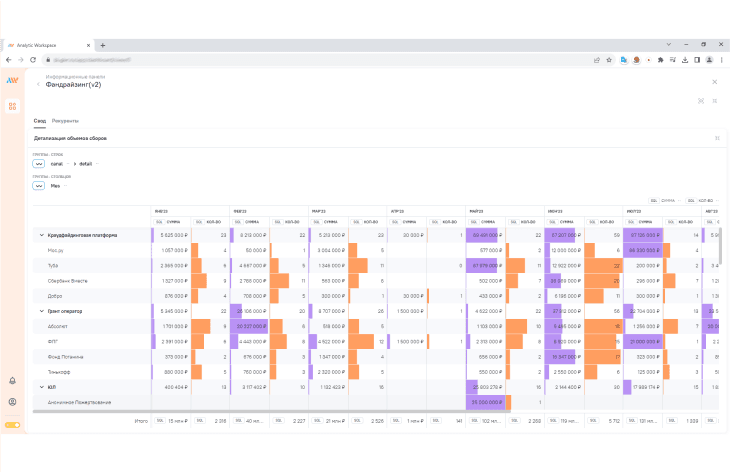The image size is (731, 473).
Task: Close the Фандрайзинг(v2) dashboard panel
Action: 715,82
